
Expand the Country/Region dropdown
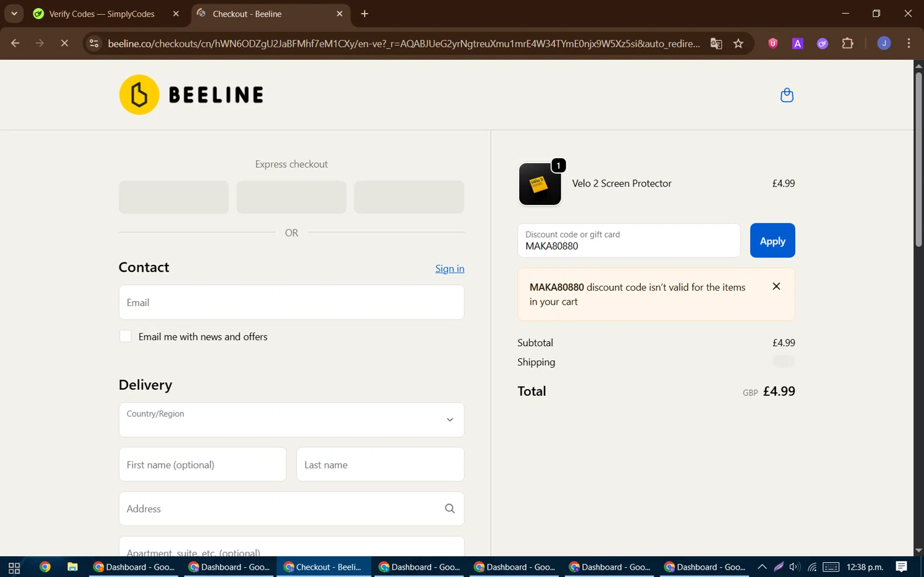pyautogui.click(x=291, y=420)
